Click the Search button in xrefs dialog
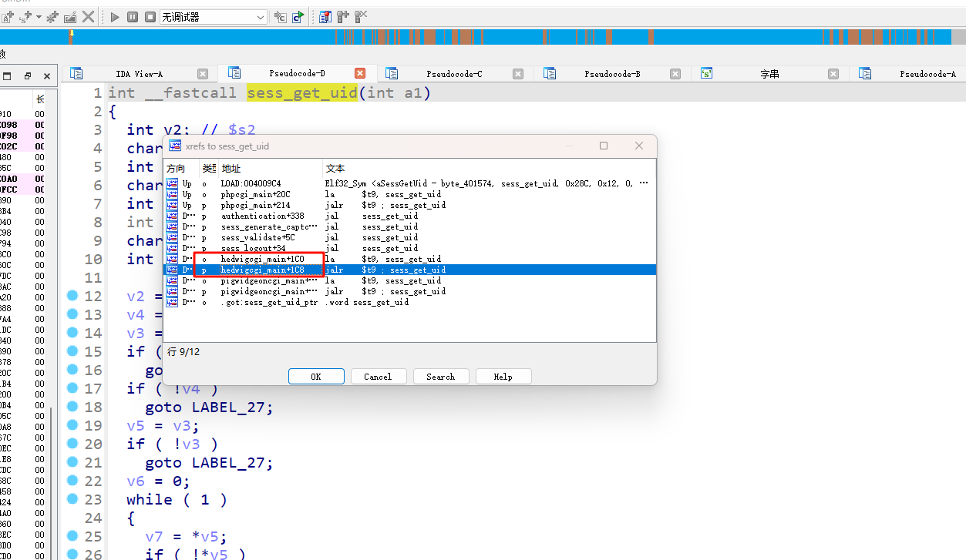Screen dimensions: 966x560 point(440,377)
